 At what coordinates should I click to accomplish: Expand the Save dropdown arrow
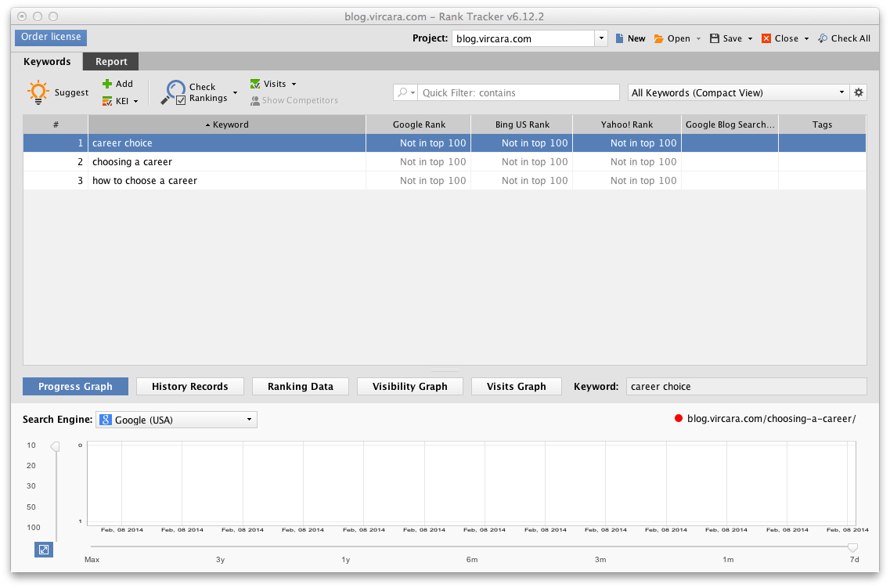750,38
